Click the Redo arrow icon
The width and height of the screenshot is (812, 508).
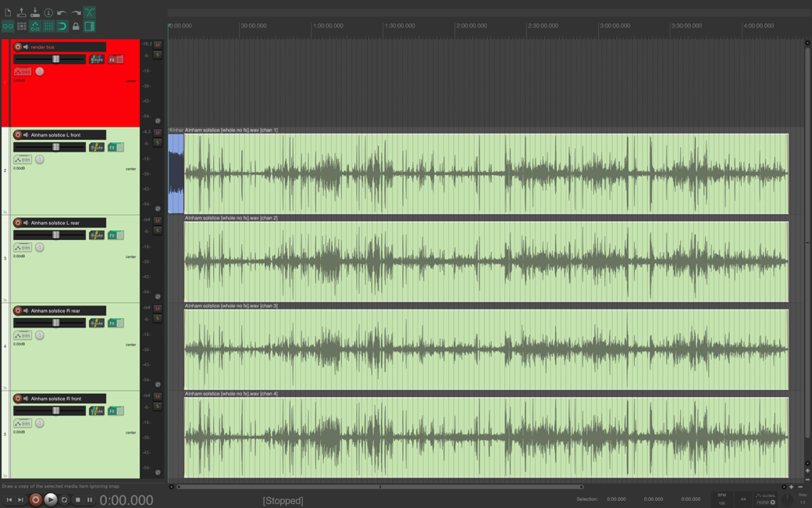(76, 13)
